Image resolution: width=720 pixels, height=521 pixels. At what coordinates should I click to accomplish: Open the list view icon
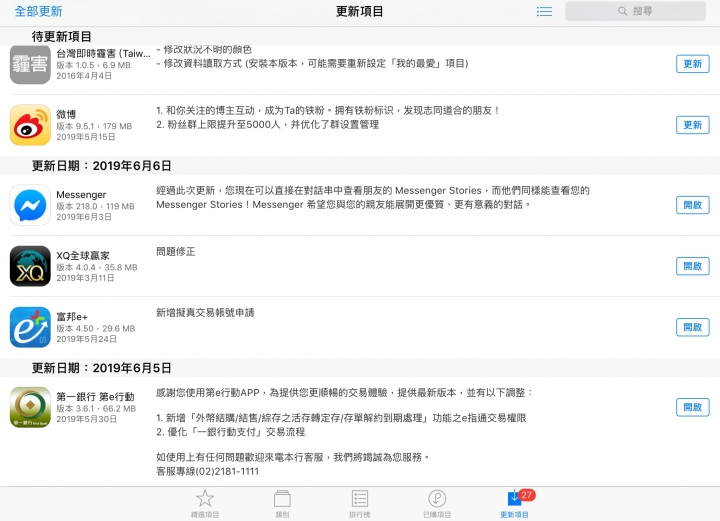pyautogui.click(x=544, y=11)
